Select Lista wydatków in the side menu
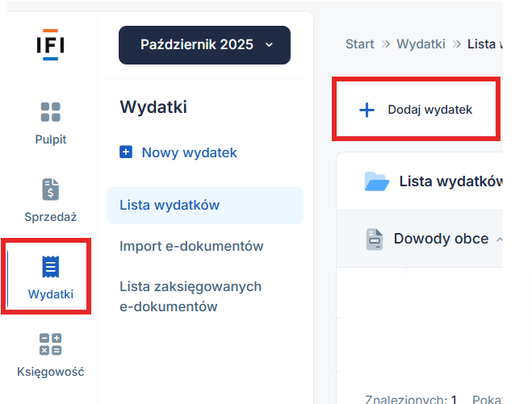Viewport: 532px width, 404px height. (170, 206)
